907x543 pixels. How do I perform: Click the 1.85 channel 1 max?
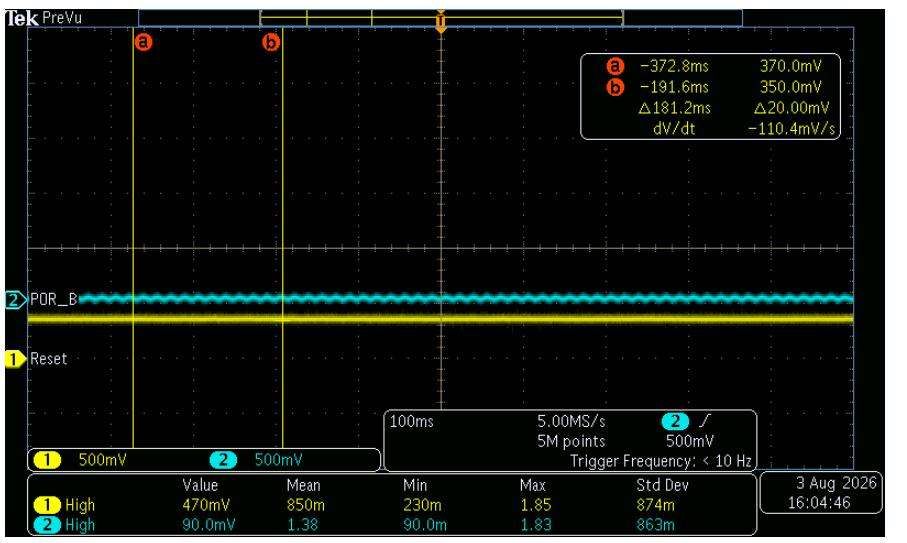pyautogui.click(x=536, y=505)
